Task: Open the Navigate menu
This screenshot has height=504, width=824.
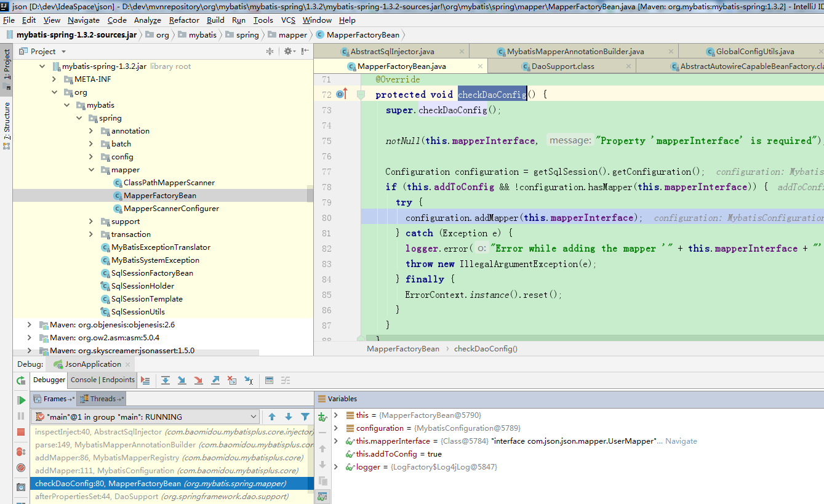Action: tap(84, 20)
